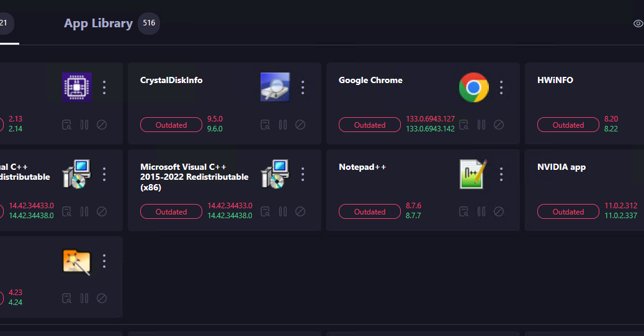Click the magic wand app icon on the 4.23 card
Image resolution: width=644 pixels, height=336 pixels.
click(77, 262)
